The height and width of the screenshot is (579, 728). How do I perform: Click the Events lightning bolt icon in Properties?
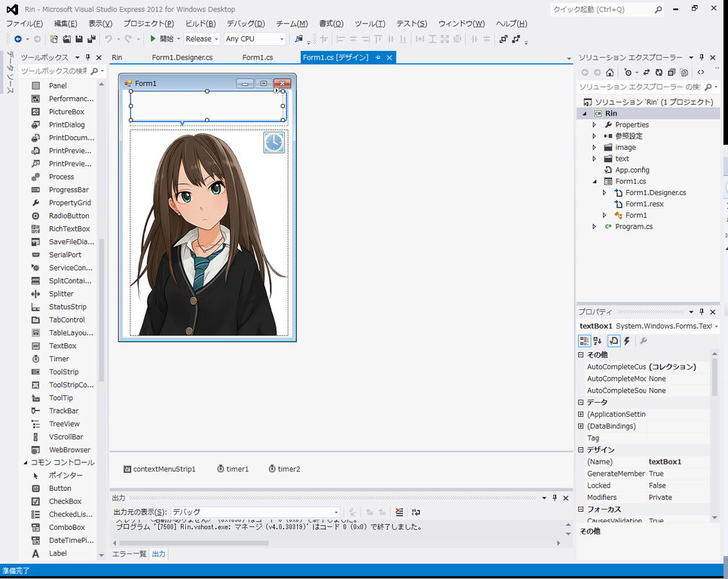tap(626, 341)
